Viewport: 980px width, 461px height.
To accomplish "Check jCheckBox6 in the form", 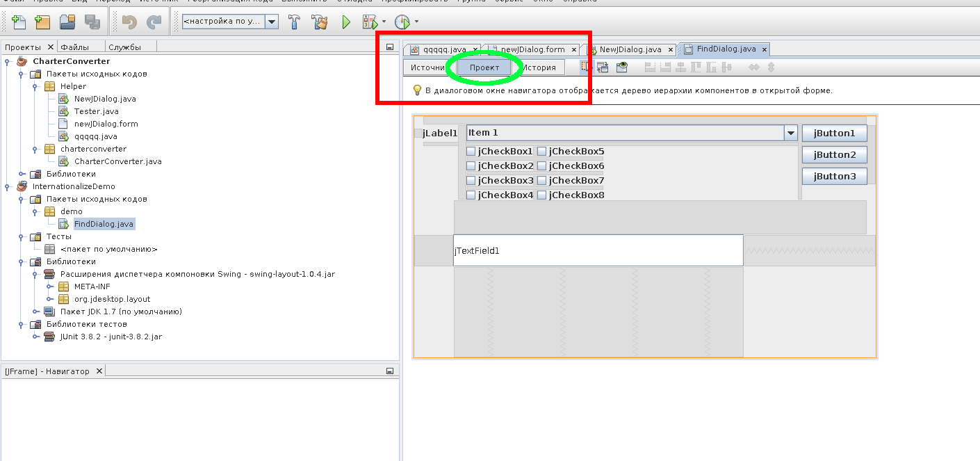I will pyautogui.click(x=541, y=166).
